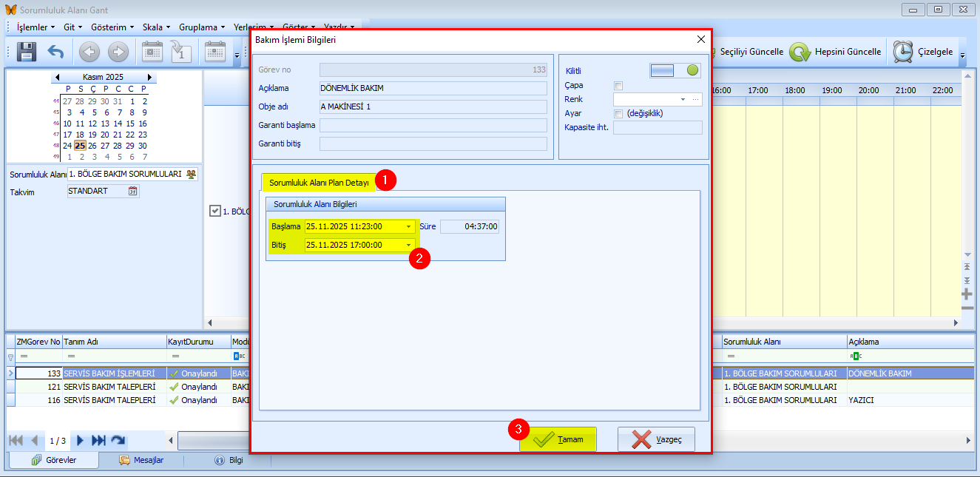This screenshot has height=477, width=980.
Task: Click the people icon in Sorumluluk Alanı field
Action: click(x=192, y=174)
